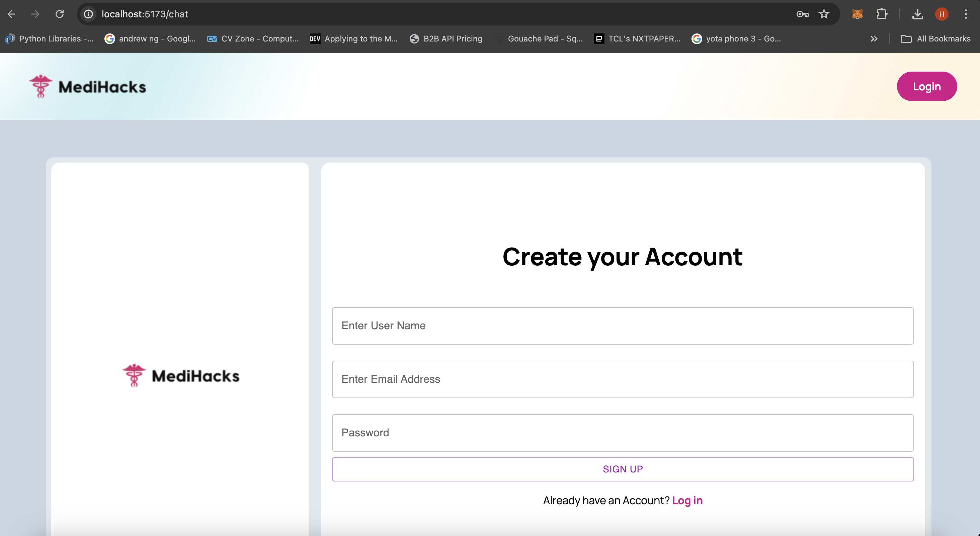
Task: Open the B2B API Pricing bookmark
Action: coord(446,39)
